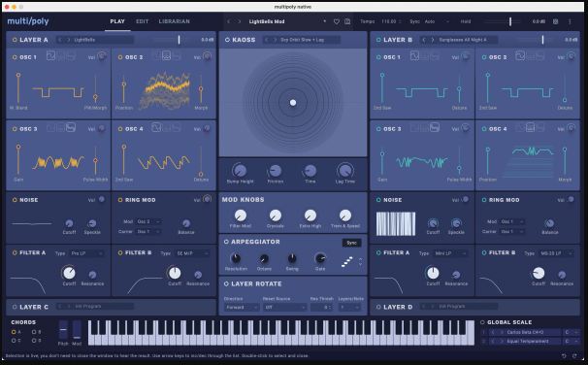Open Sync Auto dropdown in top bar

[437, 21]
